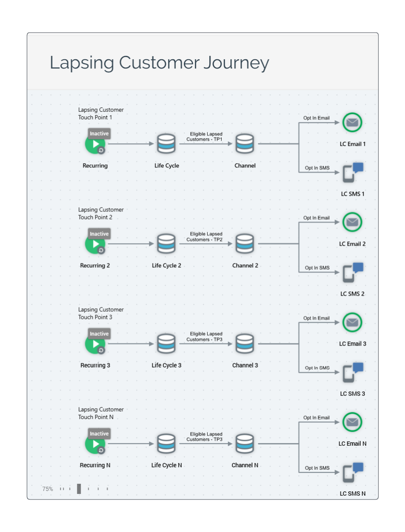Screen dimensions: 405x532
Task: Open the Life Cycle database node
Action: point(166,144)
